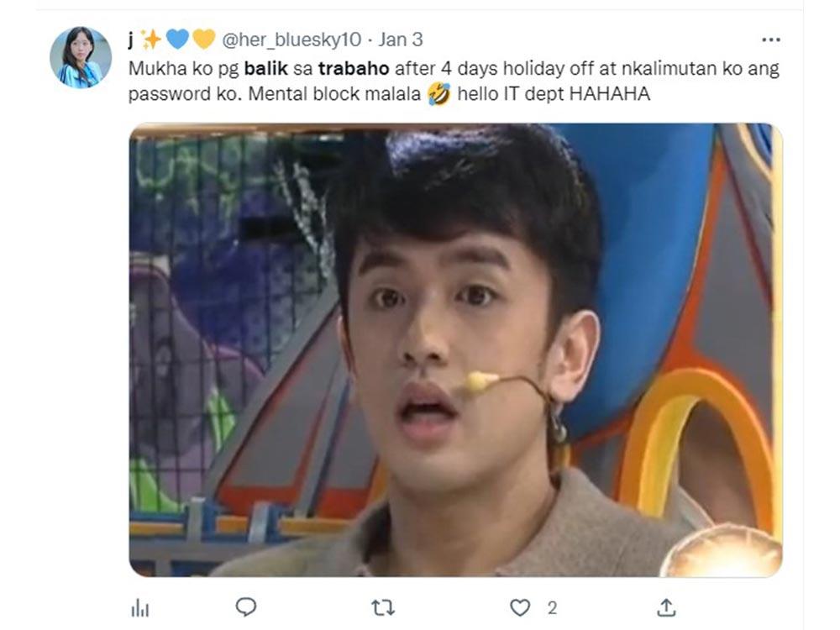Click the Jan 3 timestamp
The height and width of the screenshot is (630, 840).
(x=401, y=39)
